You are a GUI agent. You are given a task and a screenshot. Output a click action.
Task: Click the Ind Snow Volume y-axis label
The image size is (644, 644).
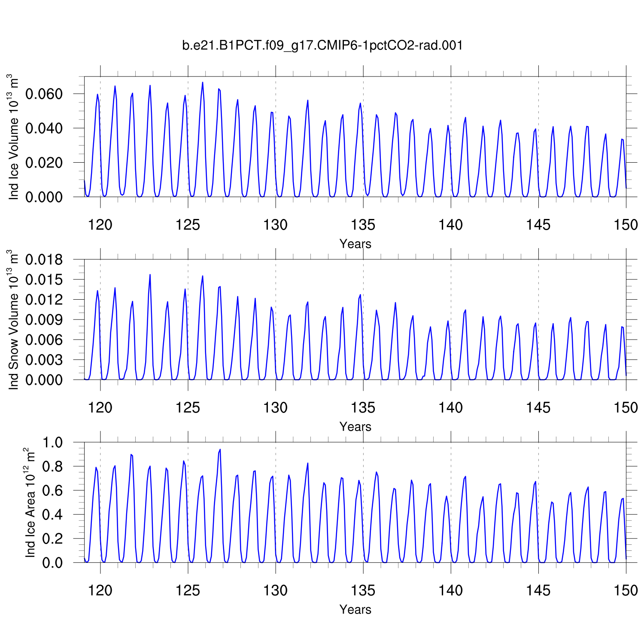click(x=14, y=320)
